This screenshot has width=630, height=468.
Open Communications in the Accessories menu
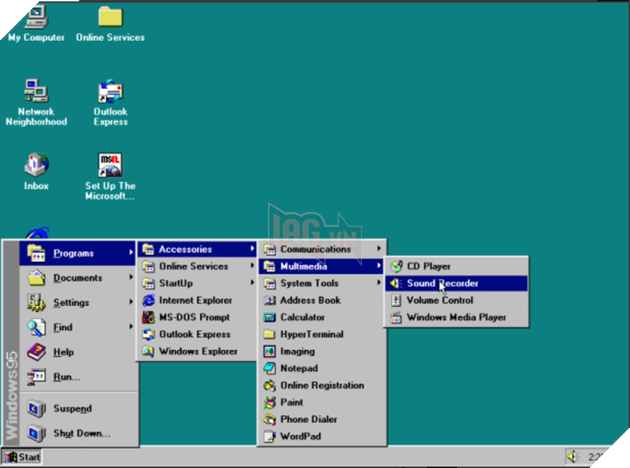322,249
